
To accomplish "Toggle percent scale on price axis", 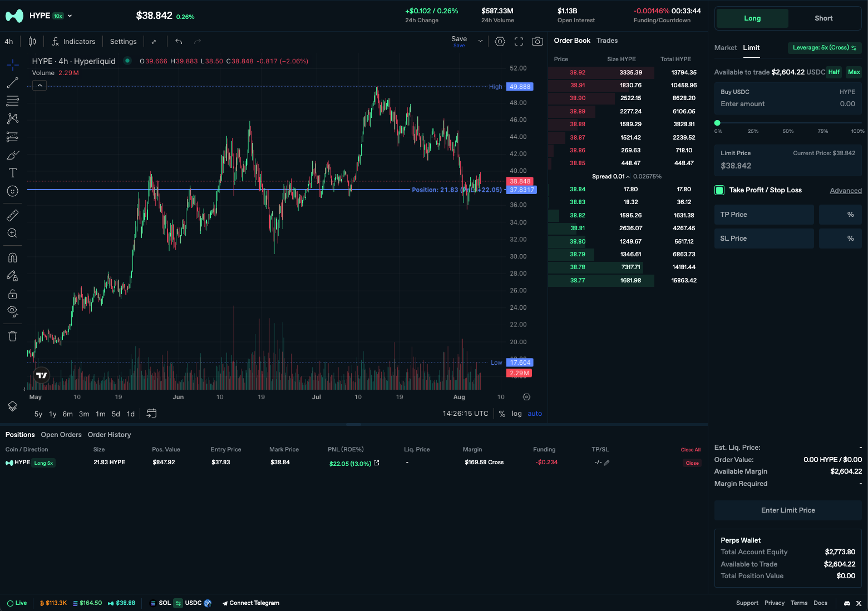I will click(x=502, y=414).
